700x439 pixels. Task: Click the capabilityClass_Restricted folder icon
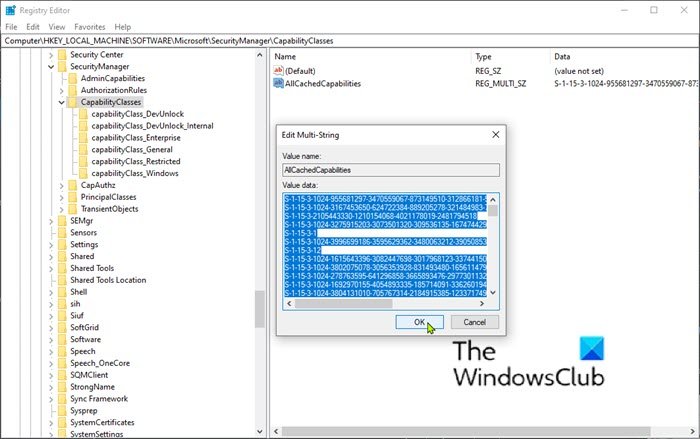click(x=83, y=161)
